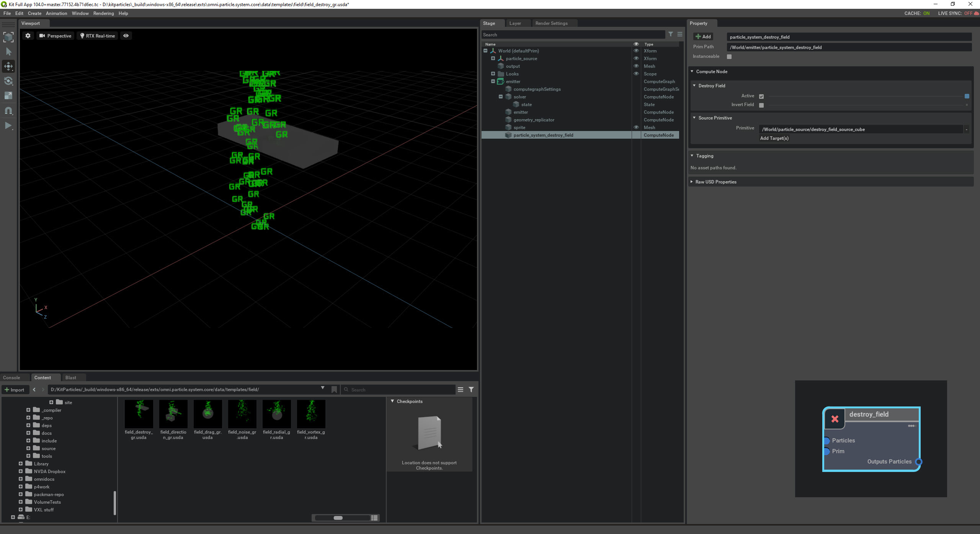The image size is (980, 534).
Task: Switch to the Render Settings tab
Action: [x=552, y=23]
